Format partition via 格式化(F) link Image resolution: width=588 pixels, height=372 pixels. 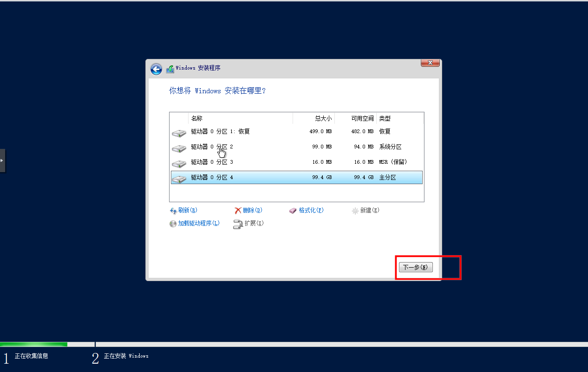311,211
